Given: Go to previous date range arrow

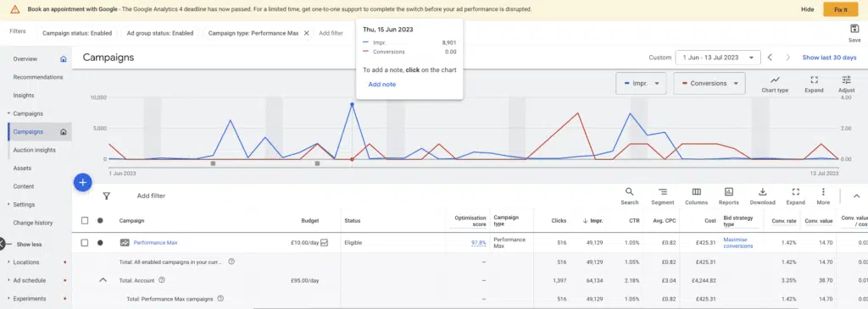Looking at the screenshot, I should pos(770,58).
